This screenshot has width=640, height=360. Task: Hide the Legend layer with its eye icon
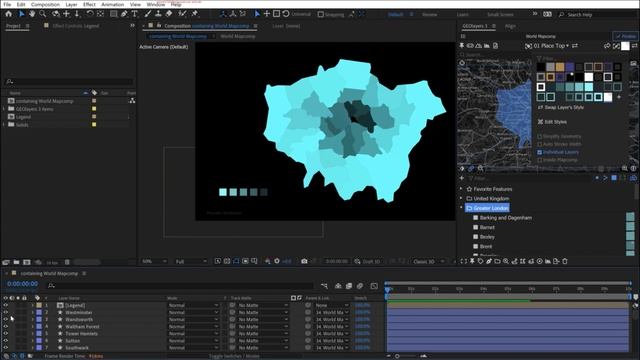click(x=6, y=305)
